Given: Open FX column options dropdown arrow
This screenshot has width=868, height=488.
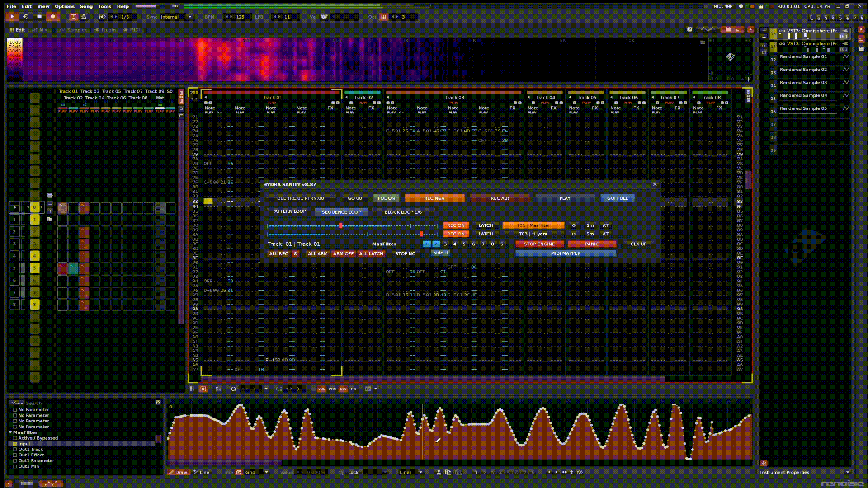Looking at the screenshot, I should pos(376,389).
